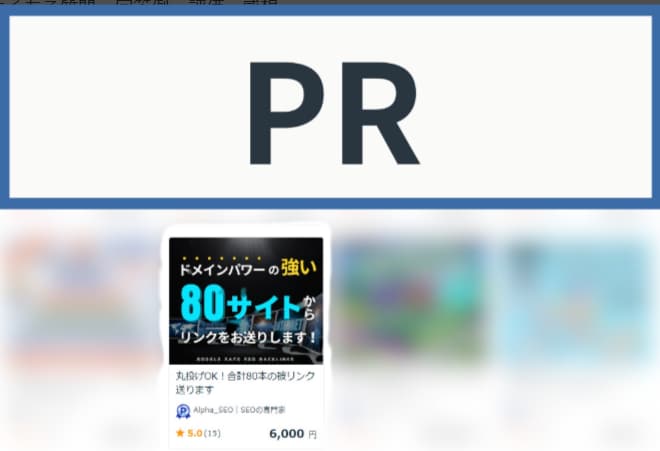Select the 5.0 rating score text
The height and width of the screenshot is (451, 660).
pos(194,433)
